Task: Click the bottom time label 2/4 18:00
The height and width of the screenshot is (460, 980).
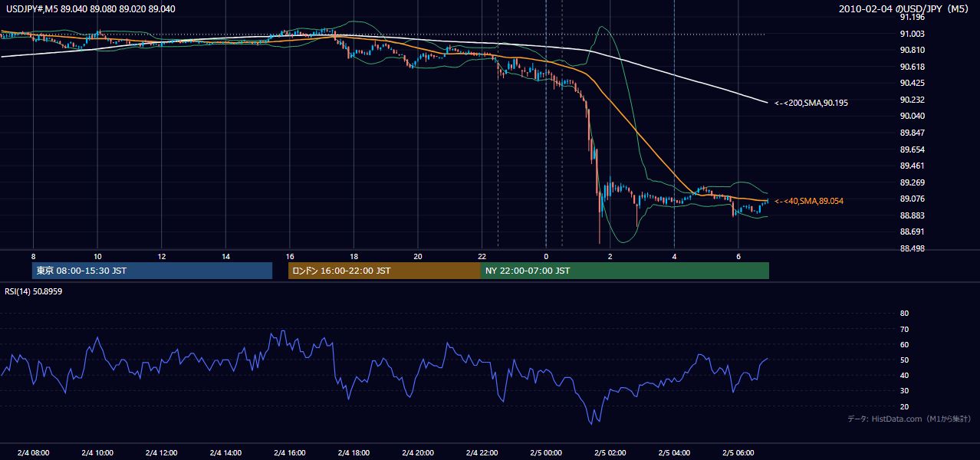Action: pyautogui.click(x=354, y=452)
